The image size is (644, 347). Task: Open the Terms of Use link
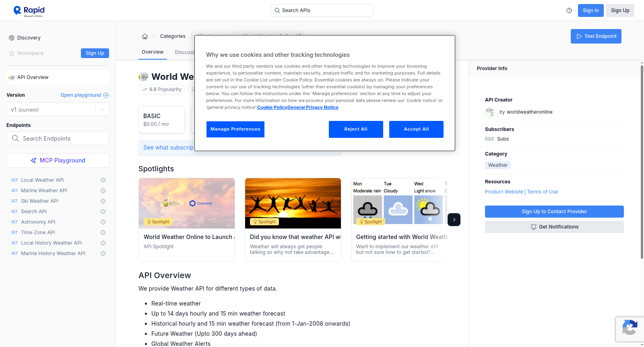pos(543,192)
